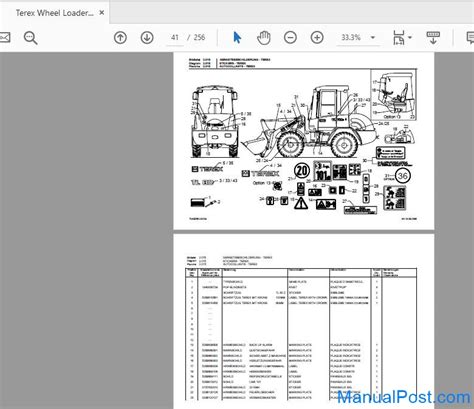
Task: Click the fit page scrolling mode icon
Action: 399,38
